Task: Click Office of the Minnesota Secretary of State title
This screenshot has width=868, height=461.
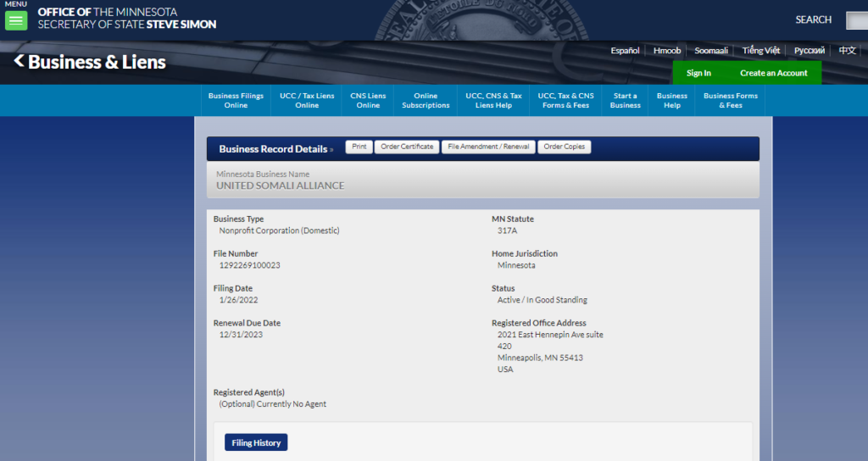Action: click(x=127, y=19)
